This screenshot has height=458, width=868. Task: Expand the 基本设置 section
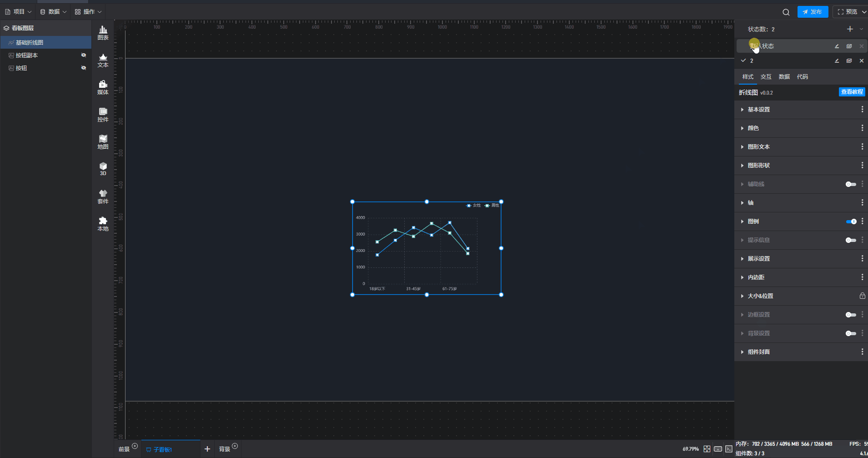tap(759, 110)
